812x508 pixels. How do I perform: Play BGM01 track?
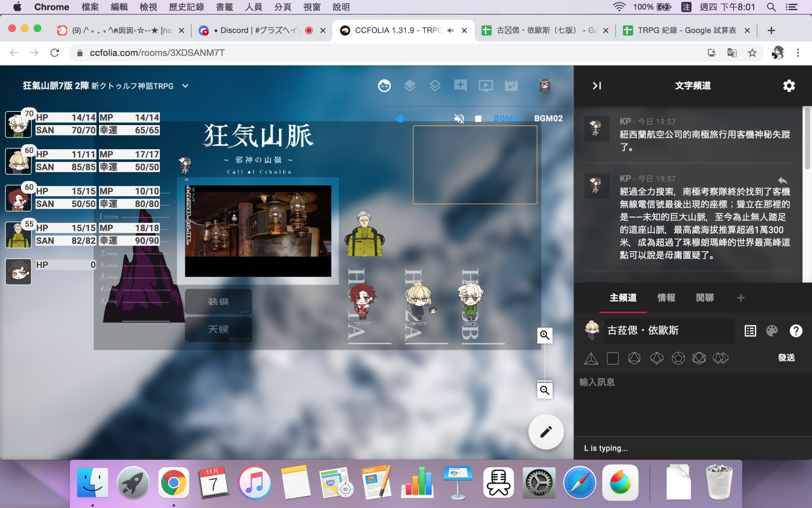pyautogui.click(x=507, y=118)
